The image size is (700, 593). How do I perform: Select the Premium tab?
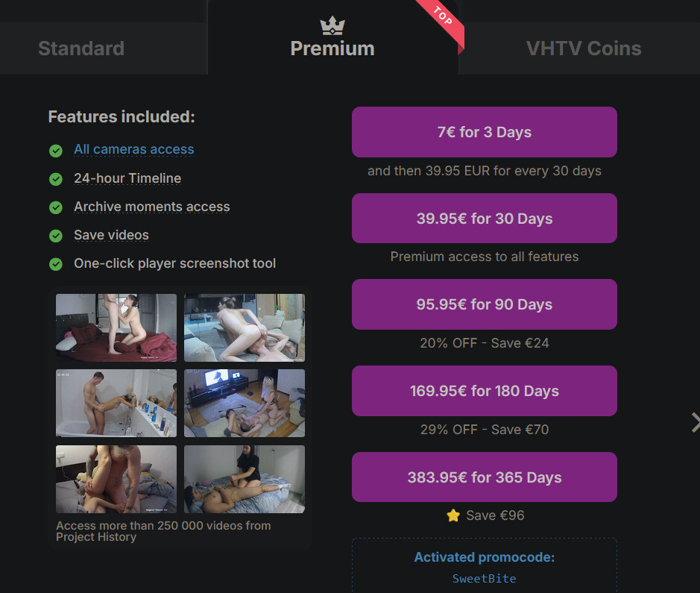[x=332, y=48]
